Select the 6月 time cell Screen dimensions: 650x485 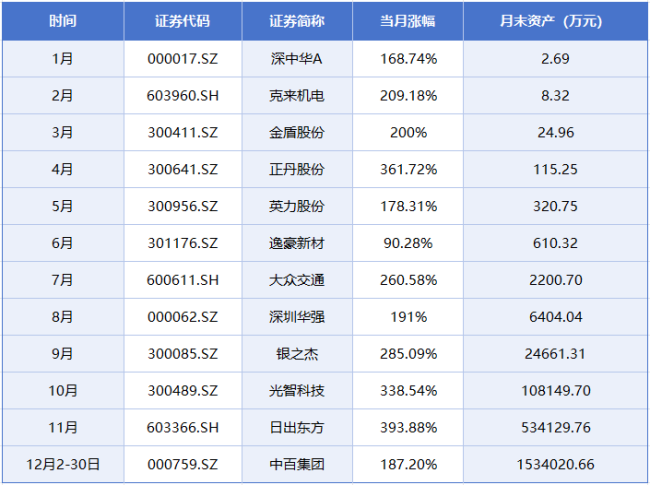pos(63,243)
